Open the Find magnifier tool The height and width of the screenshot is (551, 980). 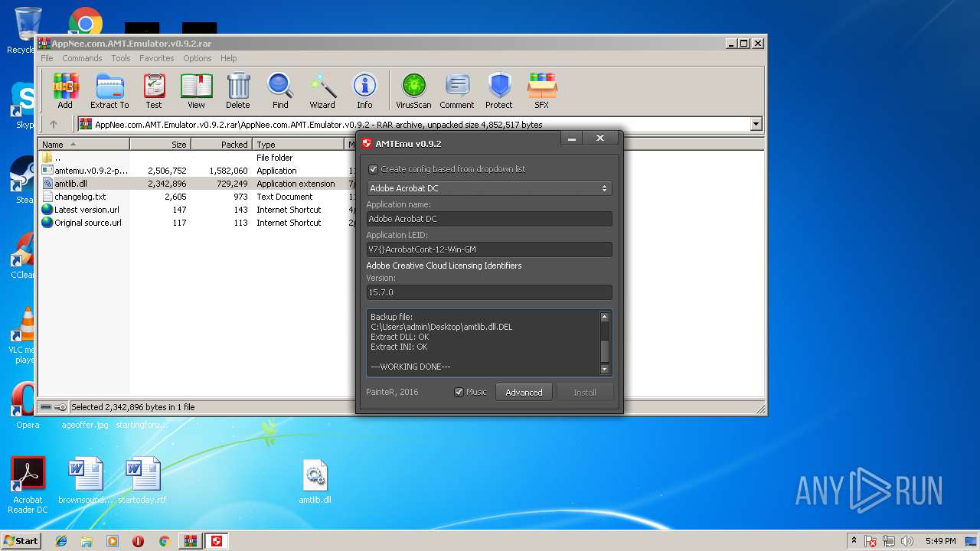pos(280,91)
